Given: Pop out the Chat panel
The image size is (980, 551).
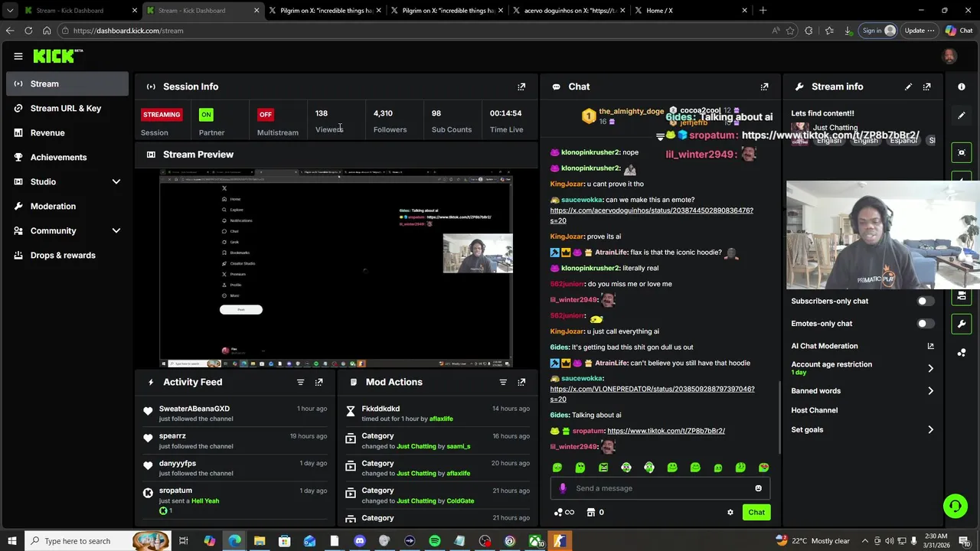Looking at the screenshot, I should [x=764, y=86].
